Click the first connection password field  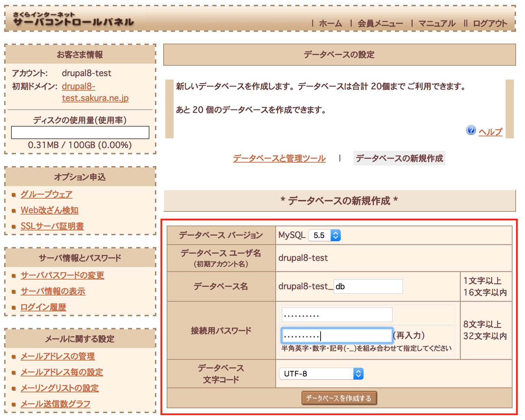337,315
